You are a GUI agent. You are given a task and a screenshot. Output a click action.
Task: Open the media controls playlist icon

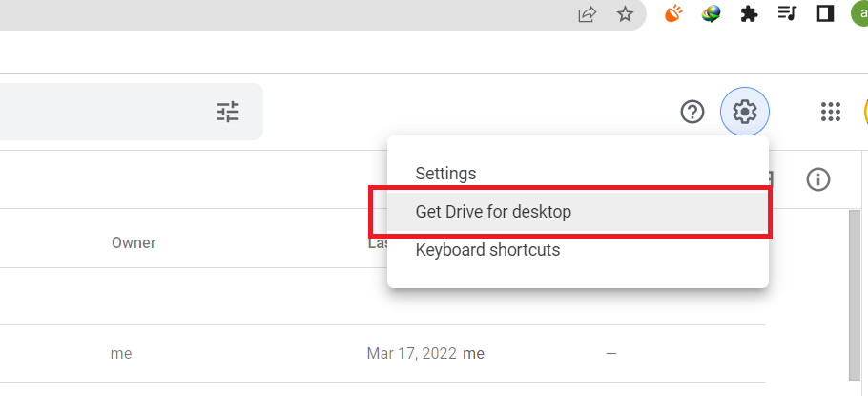point(787,14)
